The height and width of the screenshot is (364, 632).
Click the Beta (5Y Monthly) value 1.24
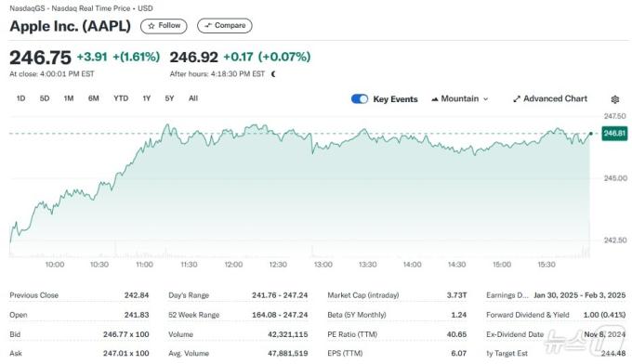pyautogui.click(x=459, y=315)
